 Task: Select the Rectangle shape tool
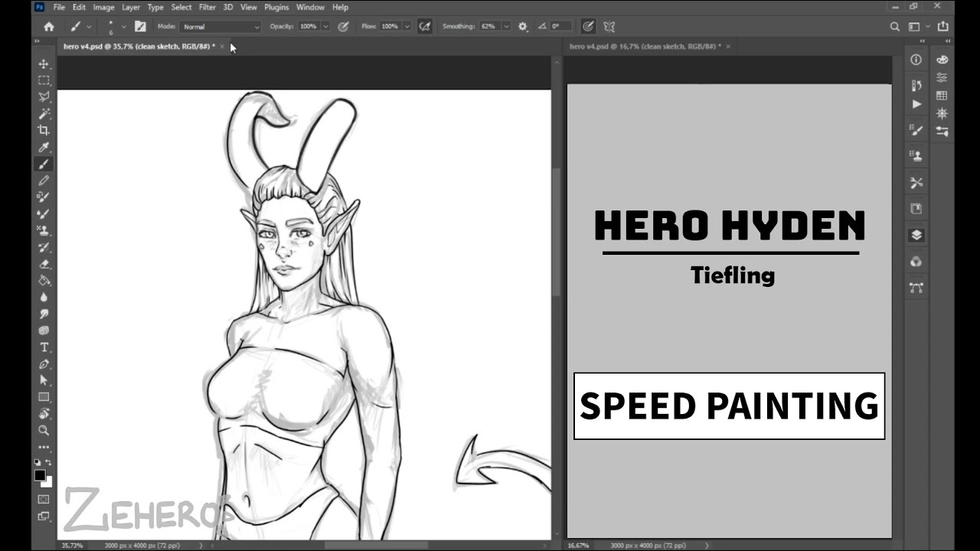(44, 397)
